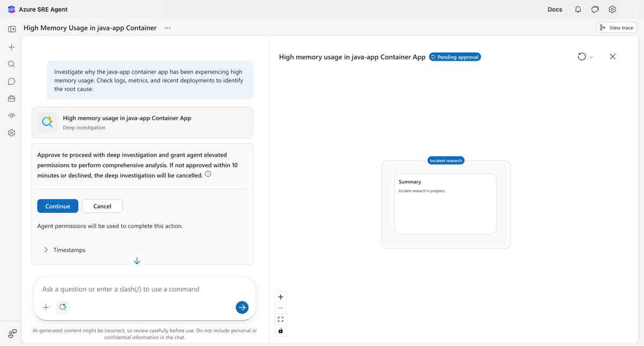The height and width of the screenshot is (346, 644).
Task: Open dropdown chevron beside refresh icon
Action: coord(591,57)
